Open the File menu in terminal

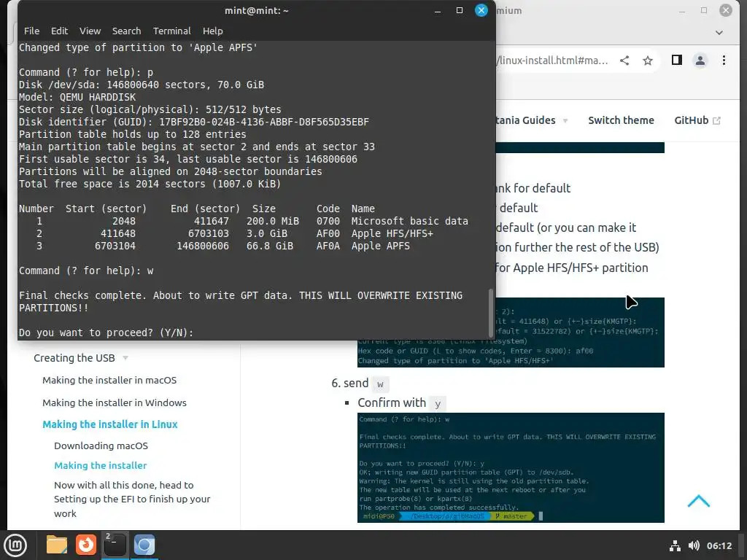pyautogui.click(x=31, y=31)
